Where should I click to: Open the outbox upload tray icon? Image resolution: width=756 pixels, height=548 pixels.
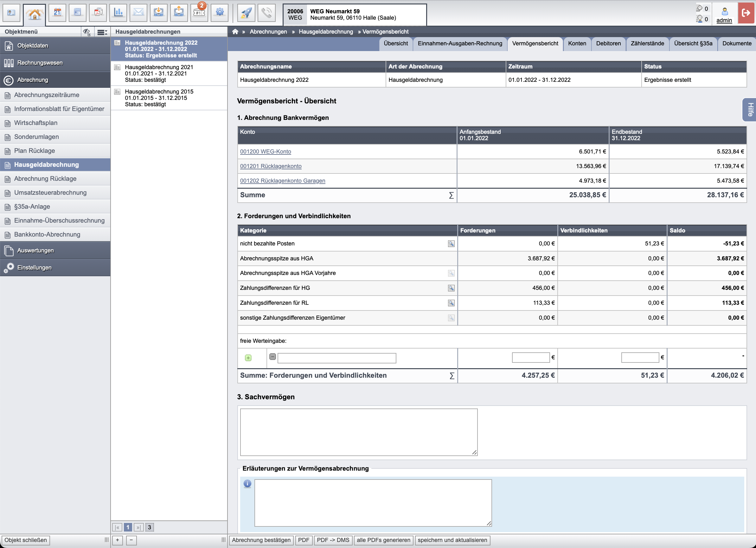click(179, 13)
